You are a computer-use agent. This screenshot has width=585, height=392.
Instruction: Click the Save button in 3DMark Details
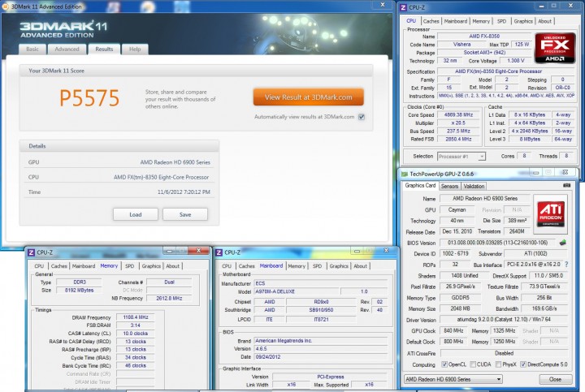coord(185,214)
